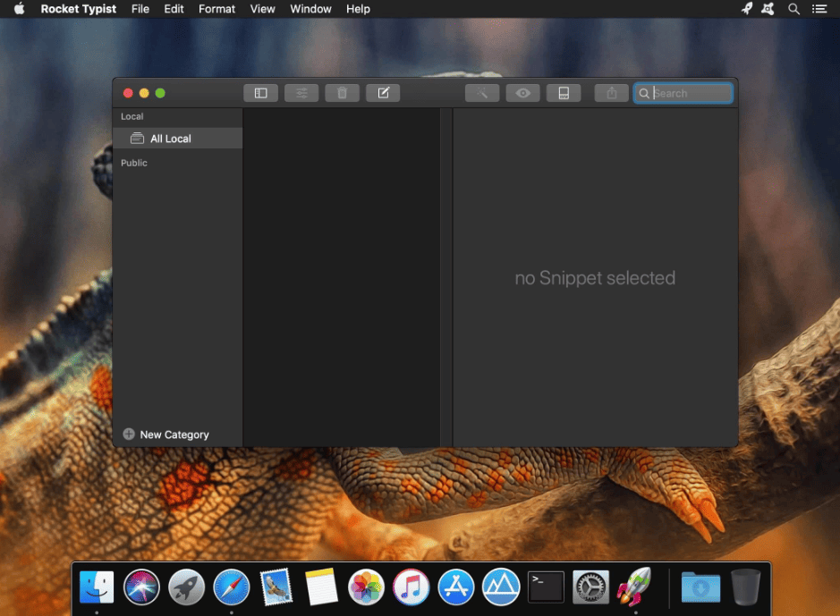Launch Siri from the Dock
Image resolution: width=840 pixels, height=616 pixels.
pos(141,587)
